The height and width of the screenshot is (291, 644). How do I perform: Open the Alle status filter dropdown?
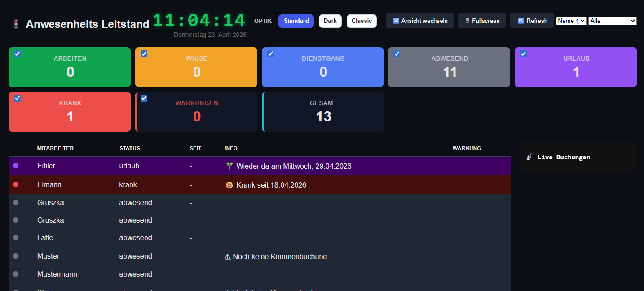tap(612, 20)
